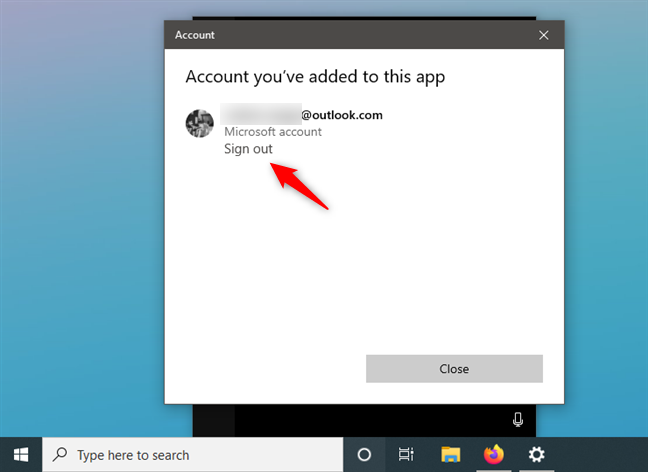Open Task View on the taskbar
The image size is (648, 472).
(406, 455)
